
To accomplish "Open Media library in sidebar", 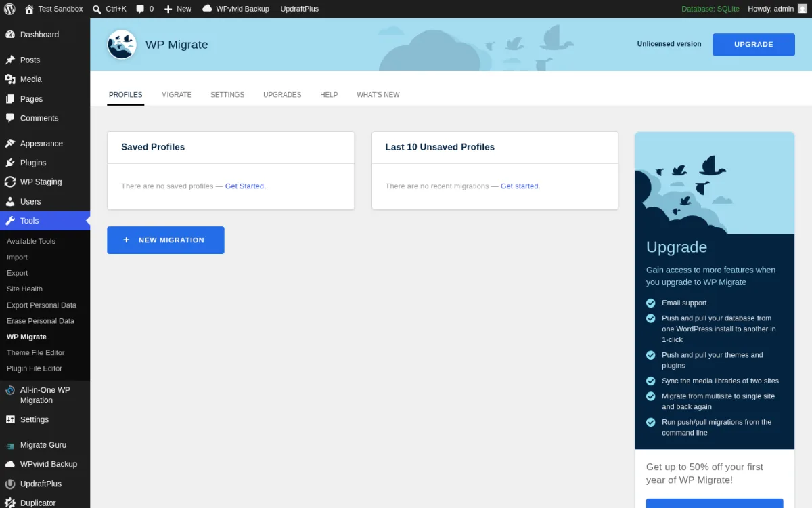I will click(x=45, y=79).
